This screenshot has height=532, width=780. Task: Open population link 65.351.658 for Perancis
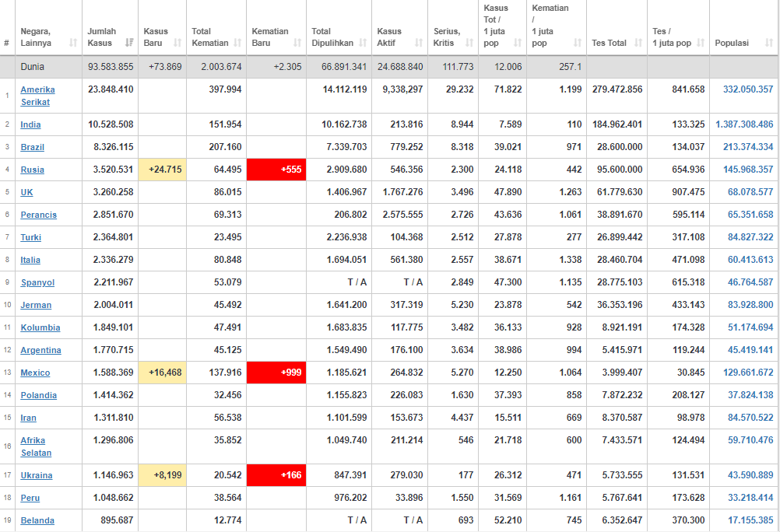(750, 215)
